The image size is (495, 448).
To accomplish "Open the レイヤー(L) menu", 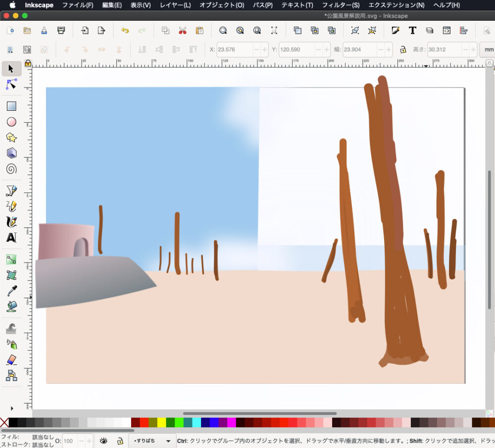I will click(175, 5).
